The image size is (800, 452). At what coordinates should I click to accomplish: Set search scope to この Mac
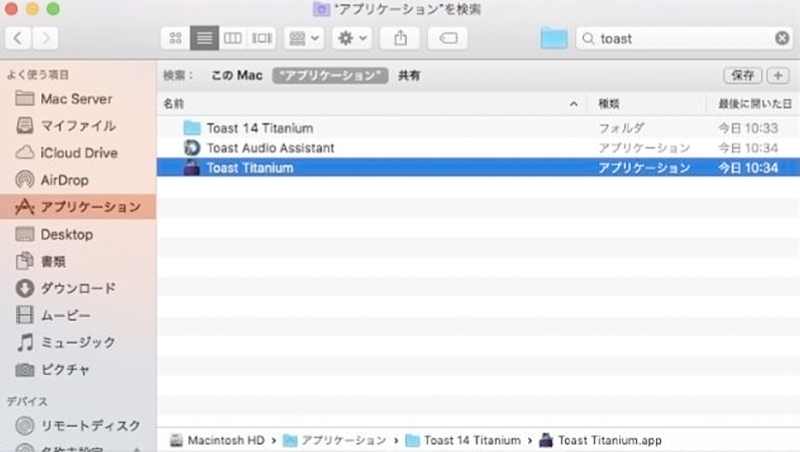(x=237, y=76)
